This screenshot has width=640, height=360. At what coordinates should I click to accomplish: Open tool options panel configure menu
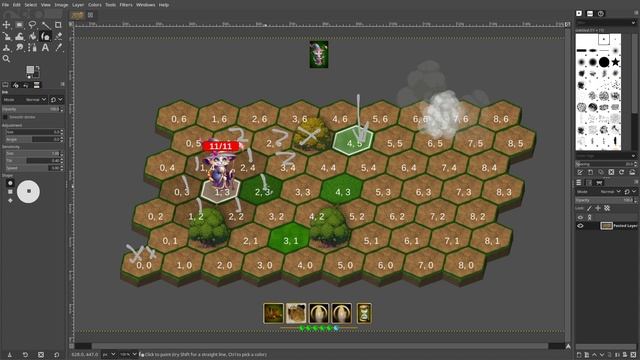coord(62,84)
